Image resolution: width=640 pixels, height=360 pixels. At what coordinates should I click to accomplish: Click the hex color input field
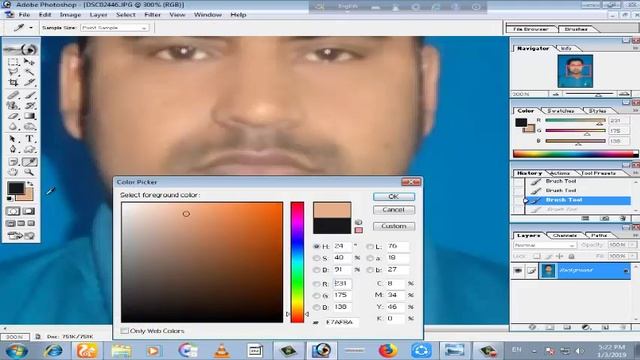[342, 322]
